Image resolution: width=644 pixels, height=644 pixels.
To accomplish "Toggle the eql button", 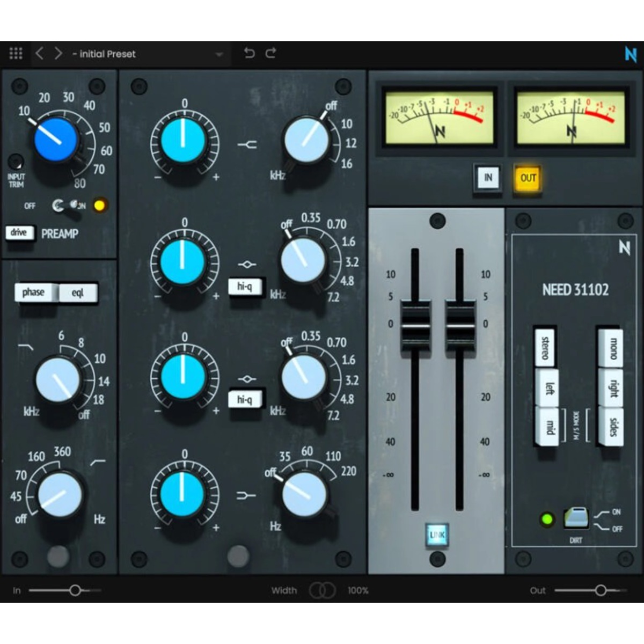I will point(78,293).
